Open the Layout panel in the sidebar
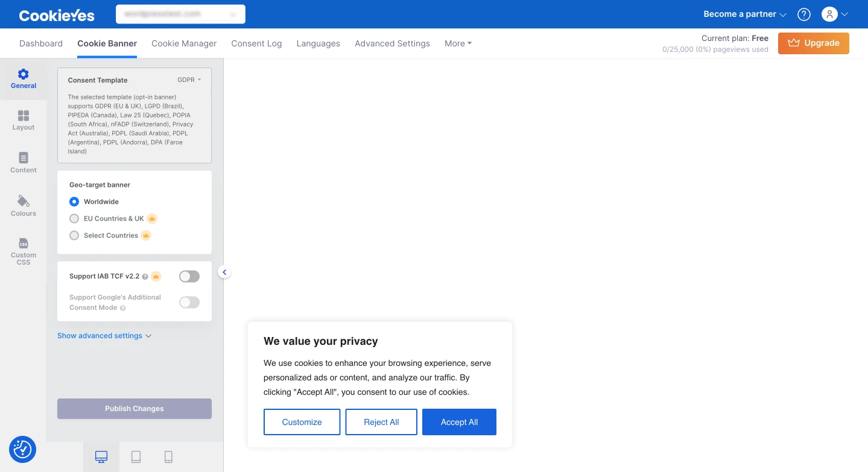868x472 pixels. pyautogui.click(x=23, y=121)
